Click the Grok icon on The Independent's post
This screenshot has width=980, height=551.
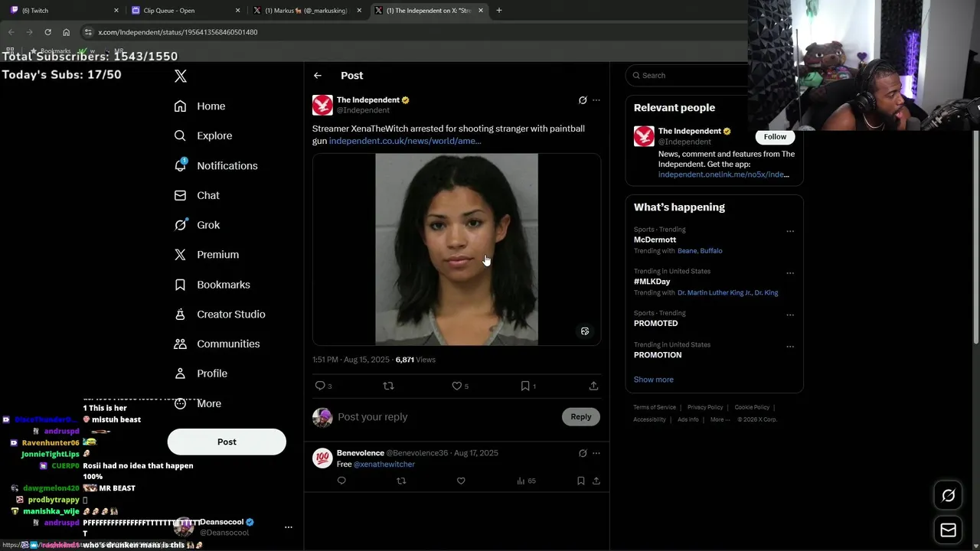[x=583, y=100]
